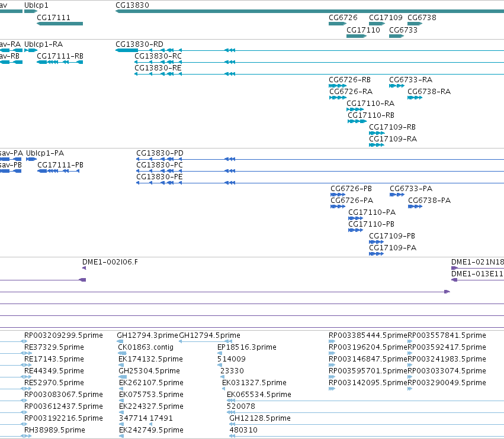Click transcript label CG13830-RC
The height and width of the screenshot is (439, 504).
pyautogui.click(x=158, y=56)
